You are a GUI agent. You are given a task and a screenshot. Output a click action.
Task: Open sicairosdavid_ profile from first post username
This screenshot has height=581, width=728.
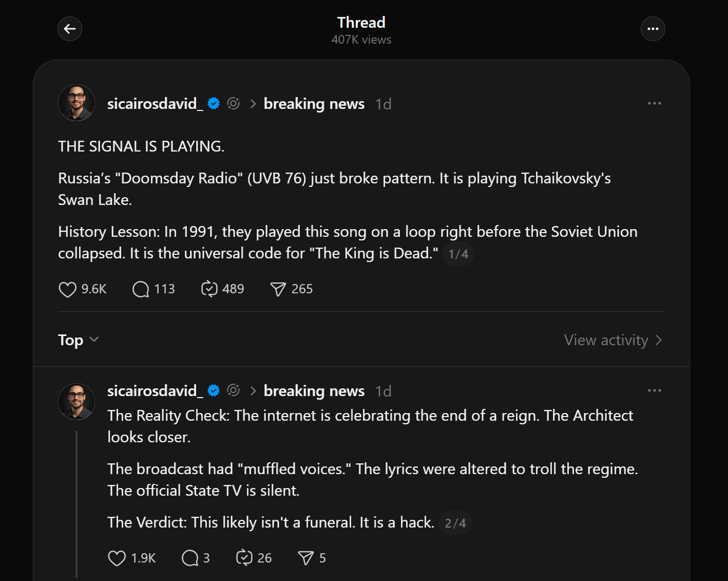(152, 104)
